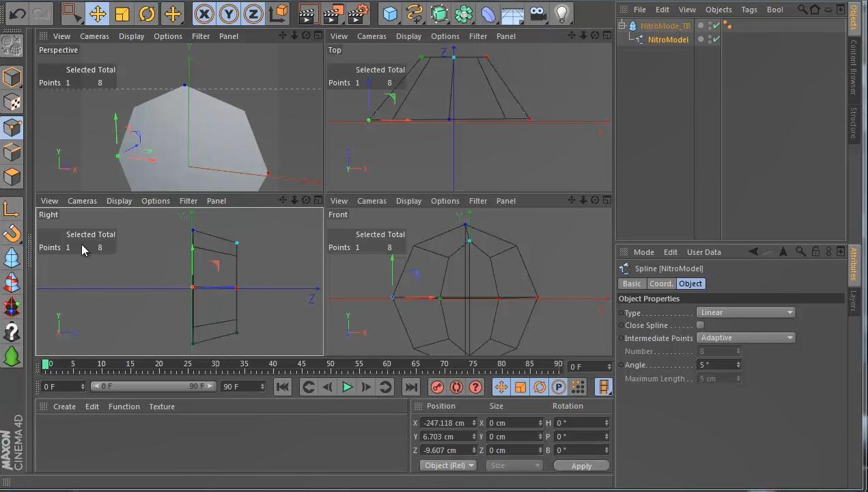868x492 pixels.
Task: Collapse the NitroMode_TB tree node
Action: click(x=622, y=26)
